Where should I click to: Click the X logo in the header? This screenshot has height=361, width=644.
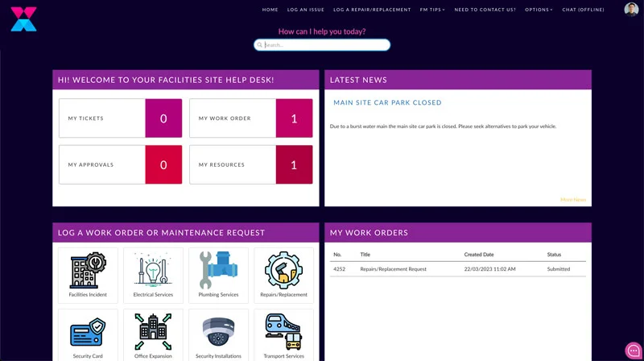pyautogui.click(x=24, y=19)
